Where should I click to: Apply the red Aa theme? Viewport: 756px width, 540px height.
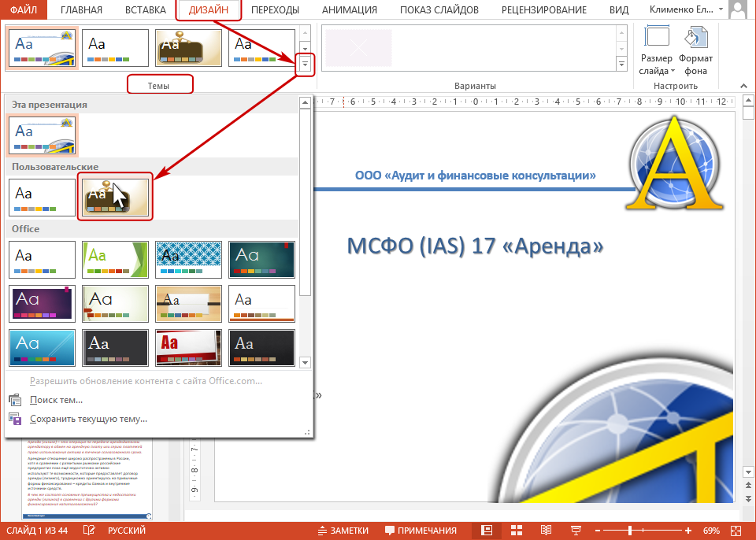tap(188, 348)
